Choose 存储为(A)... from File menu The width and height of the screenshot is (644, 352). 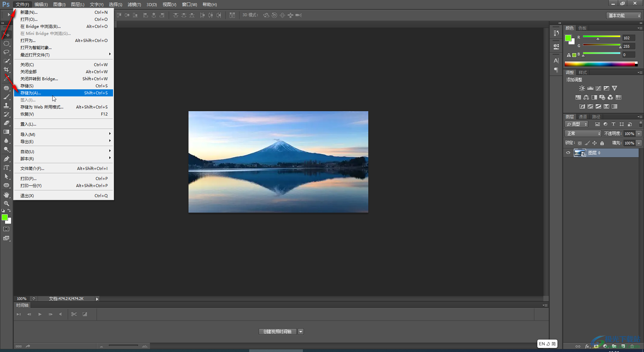point(64,93)
